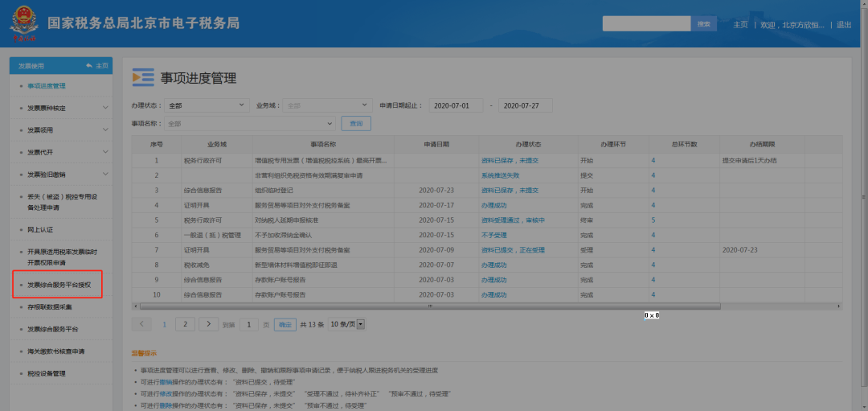The image size is (868, 411).
Task: Click the 办理状态 column header
Action: click(x=528, y=144)
